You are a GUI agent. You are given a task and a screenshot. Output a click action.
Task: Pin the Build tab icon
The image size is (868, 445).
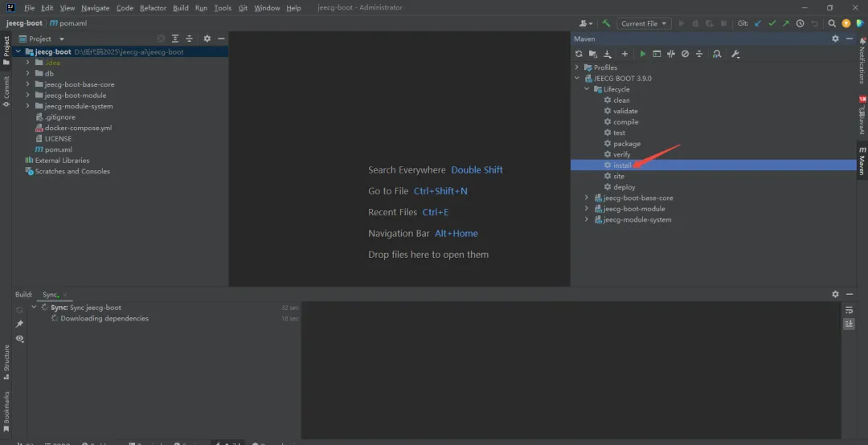(x=19, y=324)
